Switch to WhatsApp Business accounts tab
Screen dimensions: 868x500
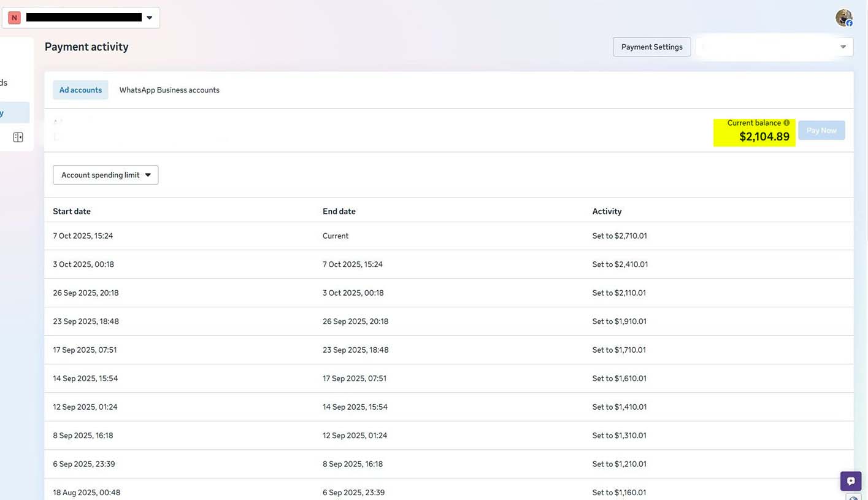coord(169,90)
